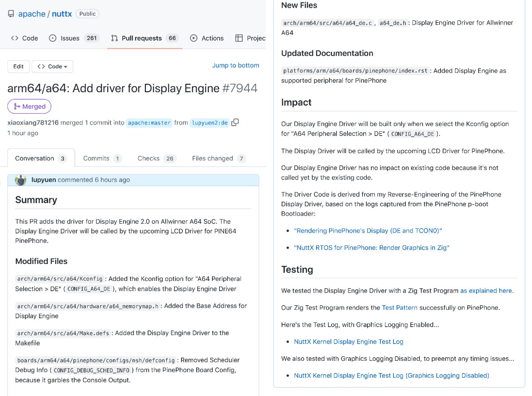The image size is (532, 396).
Task: Copy the lupyuen2:de branch name icon
Action: coord(235,123)
